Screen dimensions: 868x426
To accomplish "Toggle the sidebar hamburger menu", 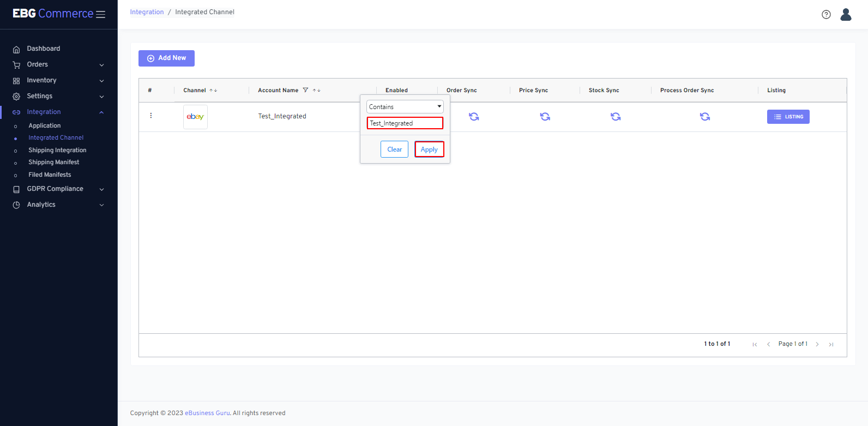I will pyautogui.click(x=101, y=15).
